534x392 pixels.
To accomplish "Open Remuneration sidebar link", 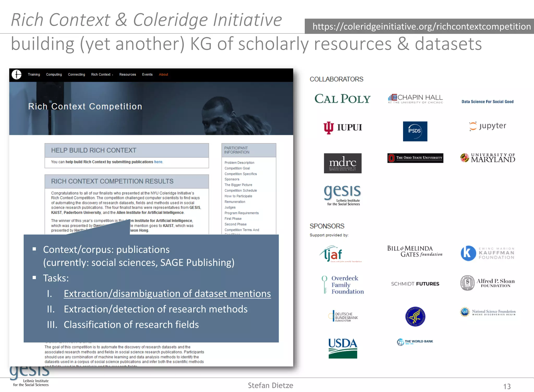I will pos(235,202).
